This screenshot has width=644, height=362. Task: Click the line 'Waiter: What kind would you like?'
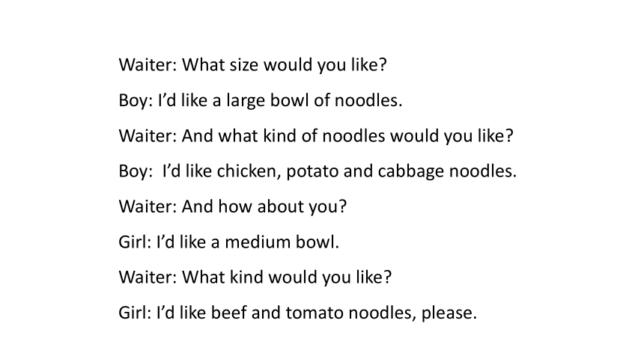255,277
